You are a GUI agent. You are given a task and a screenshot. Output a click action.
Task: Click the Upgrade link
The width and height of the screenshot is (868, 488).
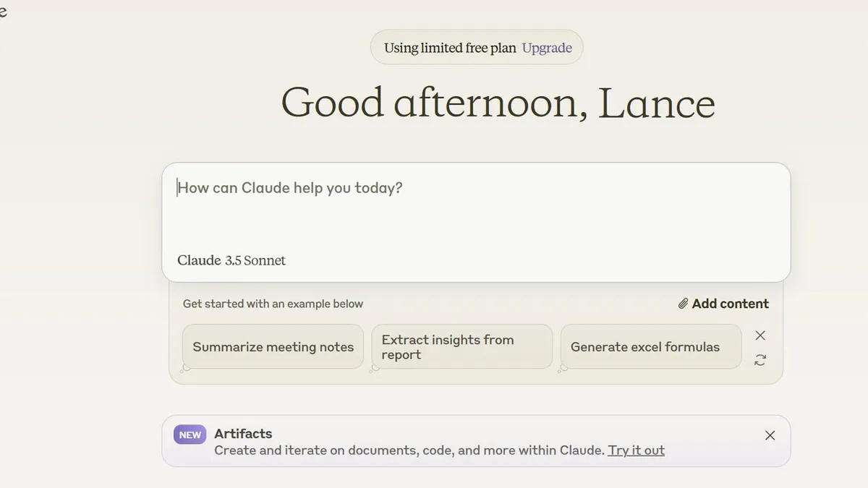click(547, 48)
